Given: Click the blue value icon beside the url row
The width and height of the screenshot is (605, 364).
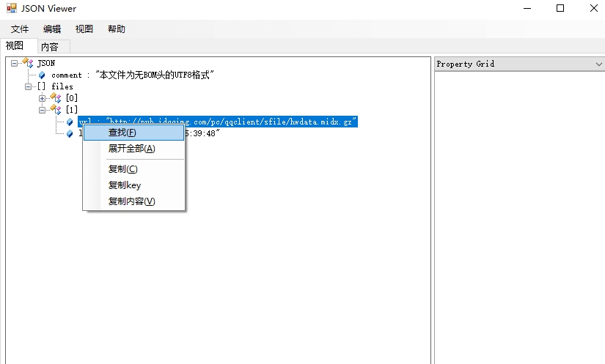Looking at the screenshot, I should point(70,122).
